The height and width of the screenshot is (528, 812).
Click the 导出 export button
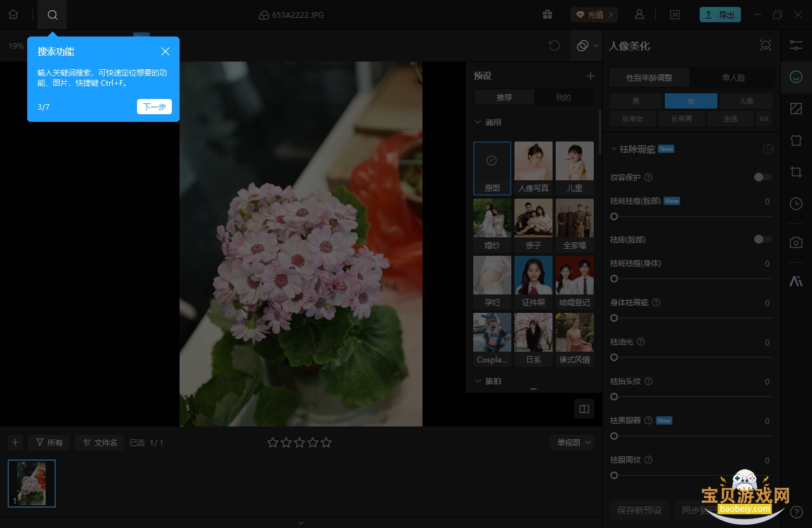click(720, 15)
